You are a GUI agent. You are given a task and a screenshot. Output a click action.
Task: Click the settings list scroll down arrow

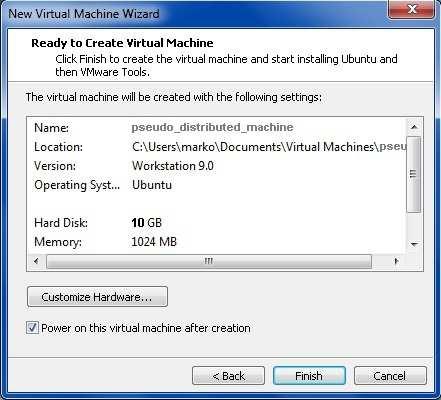(414, 244)
